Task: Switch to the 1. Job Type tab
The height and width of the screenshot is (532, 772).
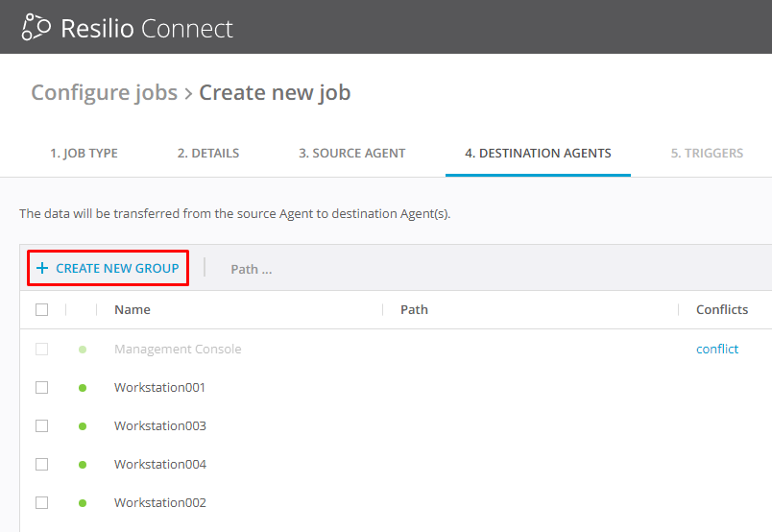Action: pos(84,153)
